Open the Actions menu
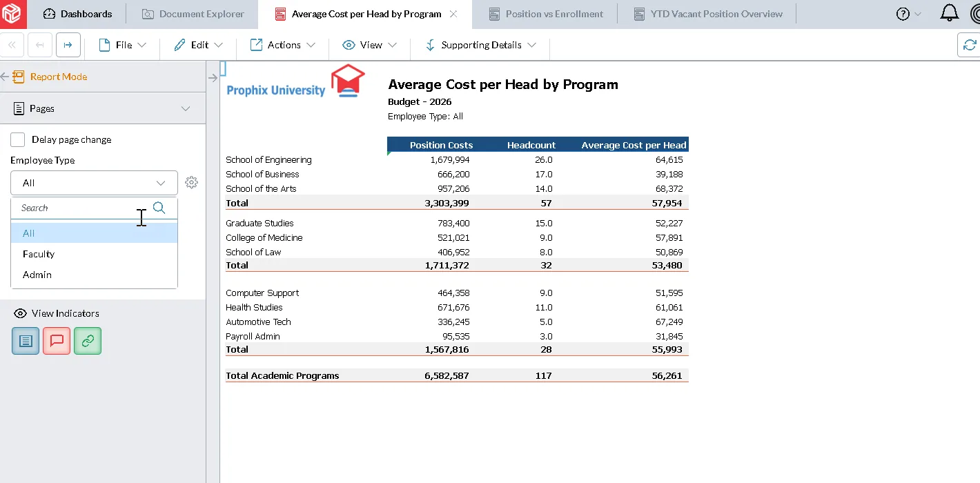 coord(283,45)
